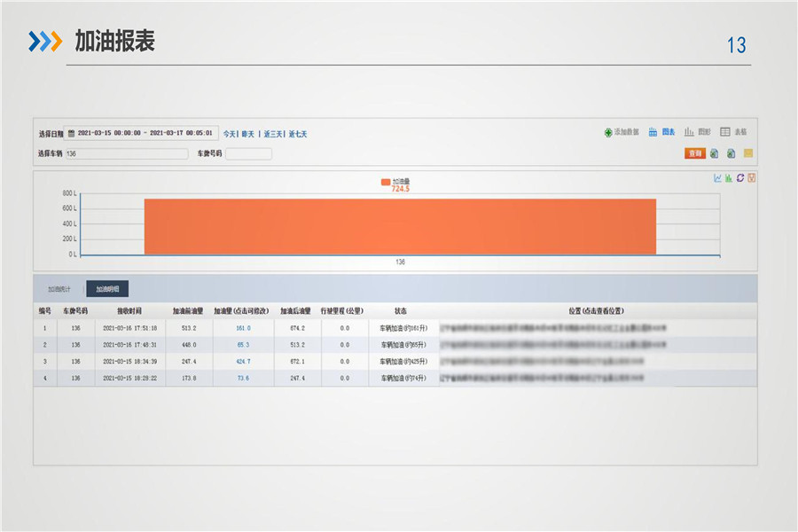Switch chart to bar chart type

(729, 178)
